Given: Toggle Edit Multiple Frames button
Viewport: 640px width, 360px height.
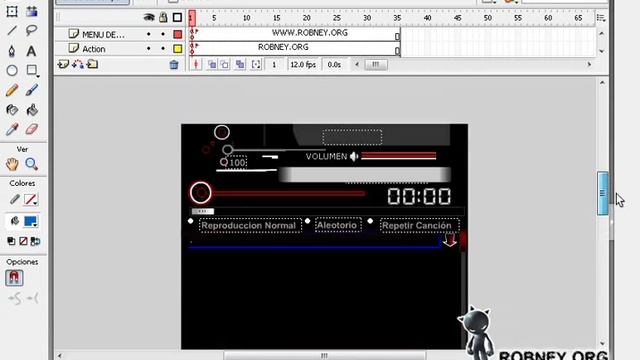Looking at the screenshot, I should tap(240, 64).
